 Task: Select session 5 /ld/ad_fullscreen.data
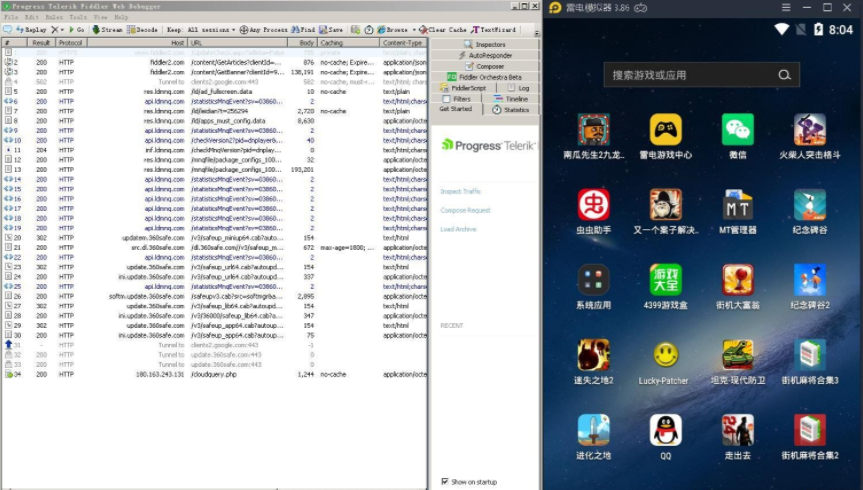(x=215, y=91)
